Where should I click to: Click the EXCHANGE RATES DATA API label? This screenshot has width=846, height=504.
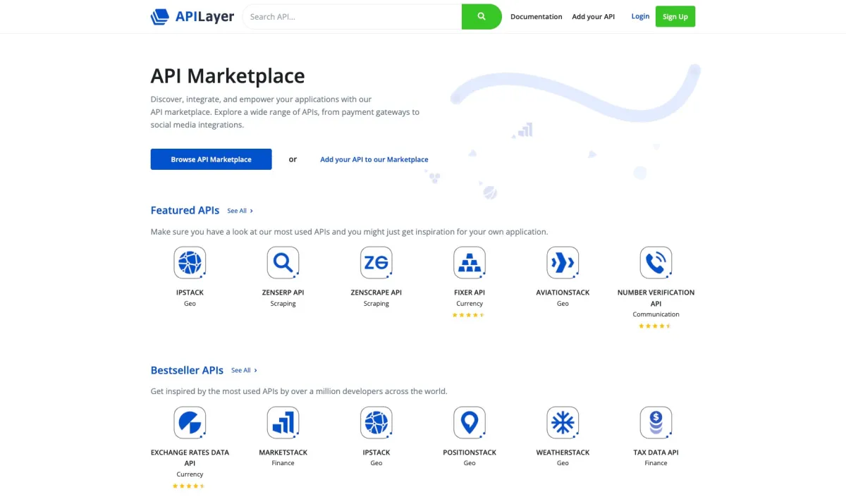[190, 457]
